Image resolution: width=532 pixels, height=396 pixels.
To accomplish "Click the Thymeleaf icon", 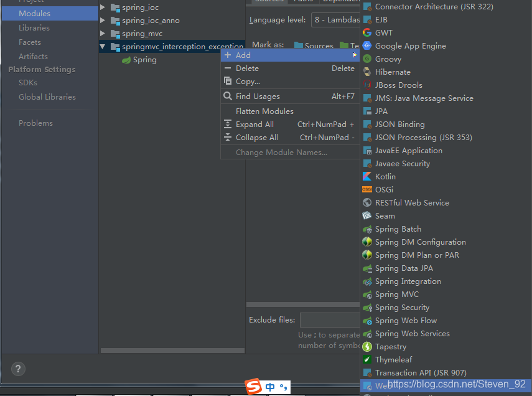I will (x=367, y=360).
